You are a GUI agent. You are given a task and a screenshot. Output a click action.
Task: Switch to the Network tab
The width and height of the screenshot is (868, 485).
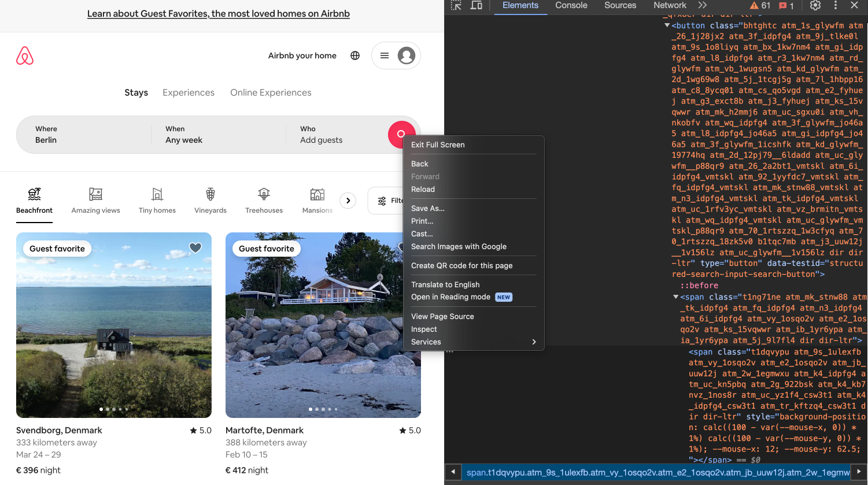(670, 5)
